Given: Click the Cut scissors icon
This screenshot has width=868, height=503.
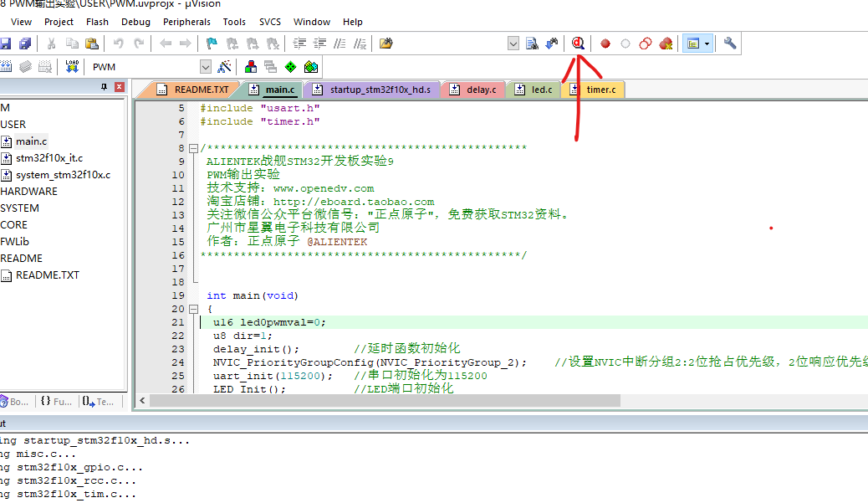Looking at the screenshot, I should [x=52, y=44].
